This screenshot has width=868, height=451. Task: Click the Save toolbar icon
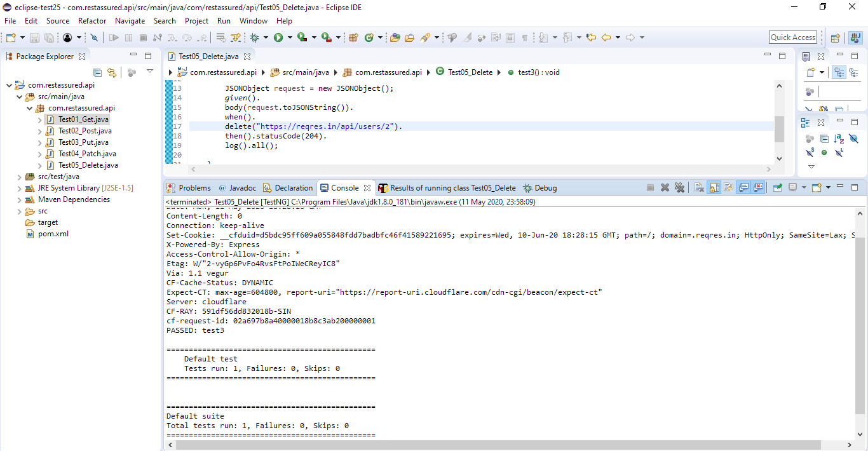34,37
